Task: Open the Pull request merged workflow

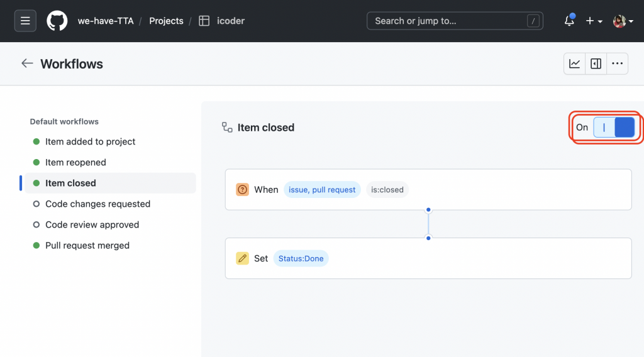Action: pos(87,245)
